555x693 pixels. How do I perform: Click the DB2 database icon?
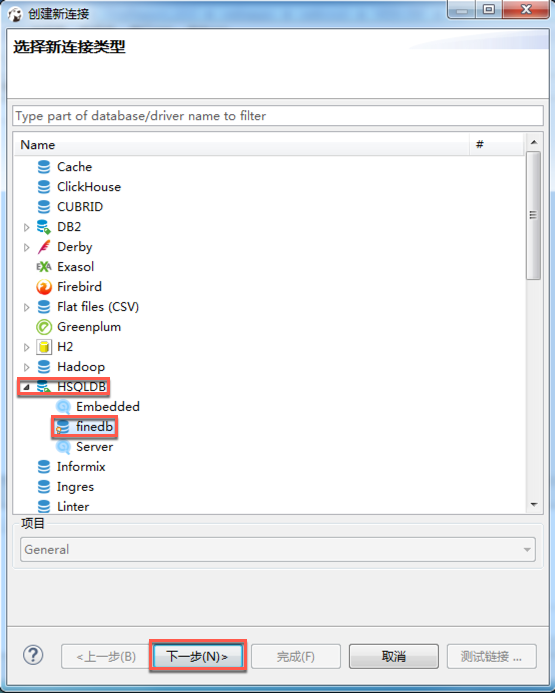coord(44,227)
